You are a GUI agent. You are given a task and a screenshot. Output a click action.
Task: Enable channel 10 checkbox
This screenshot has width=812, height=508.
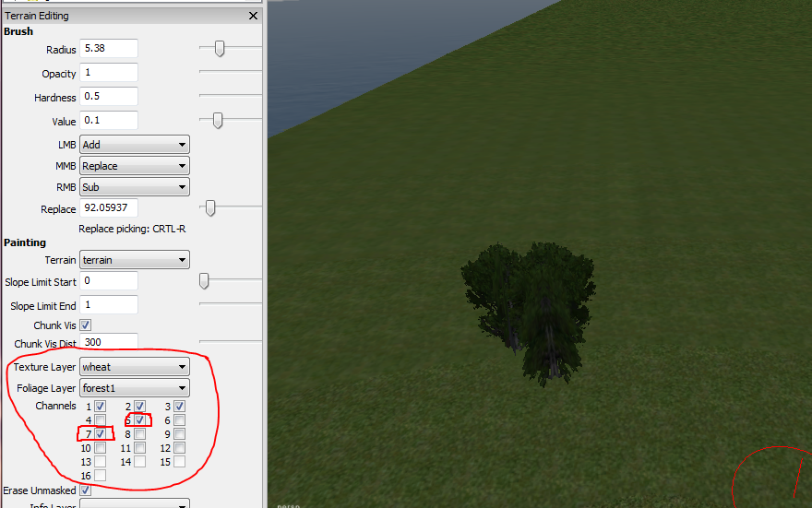[101, 448]
